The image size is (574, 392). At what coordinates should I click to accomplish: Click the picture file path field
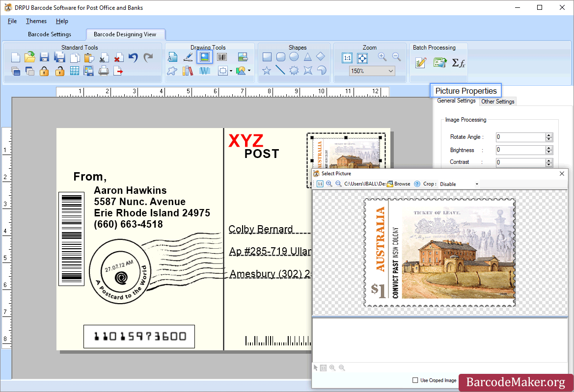click(365, 184)
